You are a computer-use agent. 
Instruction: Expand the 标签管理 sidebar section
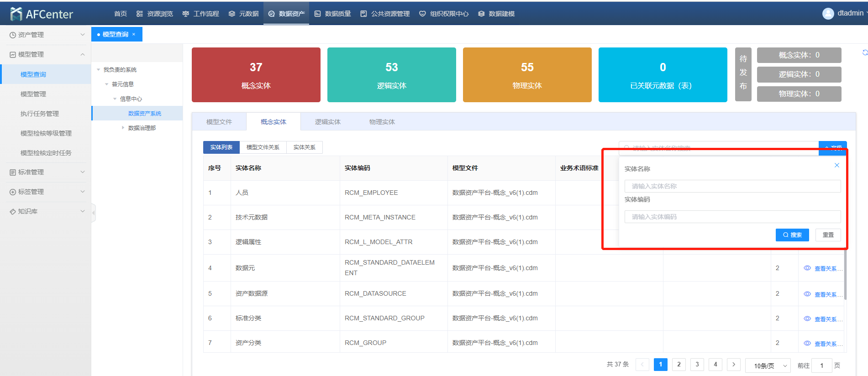(x=46, y=192)
